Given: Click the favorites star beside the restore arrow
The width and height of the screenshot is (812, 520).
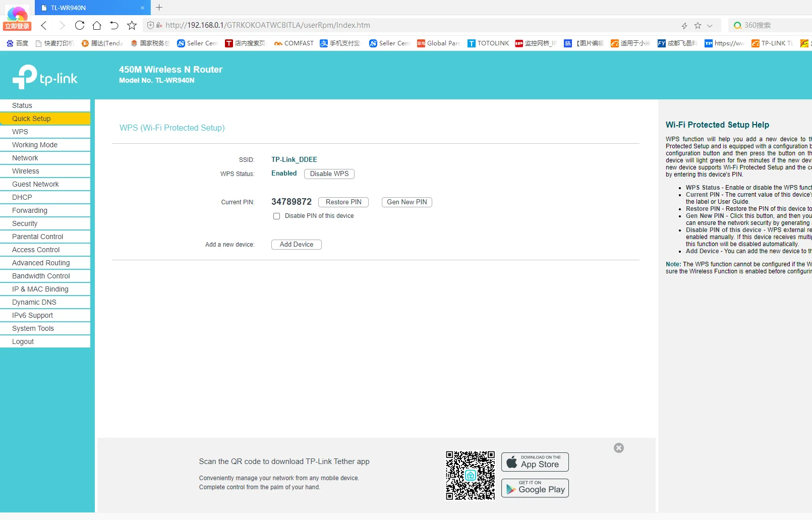Looking at the screenshot, I should (132, 25).
